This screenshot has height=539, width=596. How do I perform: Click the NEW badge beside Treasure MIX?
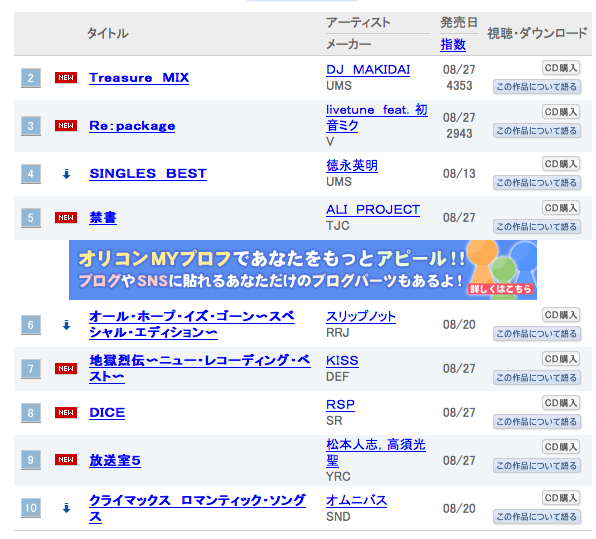[66, 78]
